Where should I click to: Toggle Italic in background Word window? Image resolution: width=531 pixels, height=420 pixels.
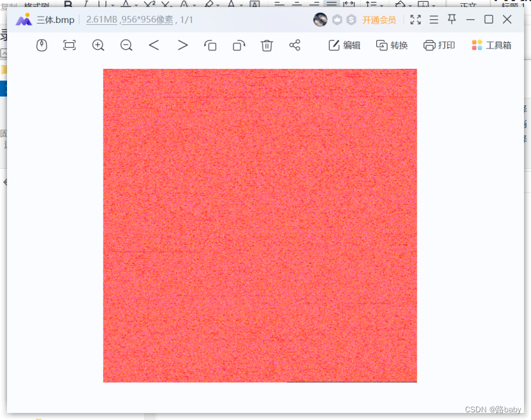click(x=86, y=4)
